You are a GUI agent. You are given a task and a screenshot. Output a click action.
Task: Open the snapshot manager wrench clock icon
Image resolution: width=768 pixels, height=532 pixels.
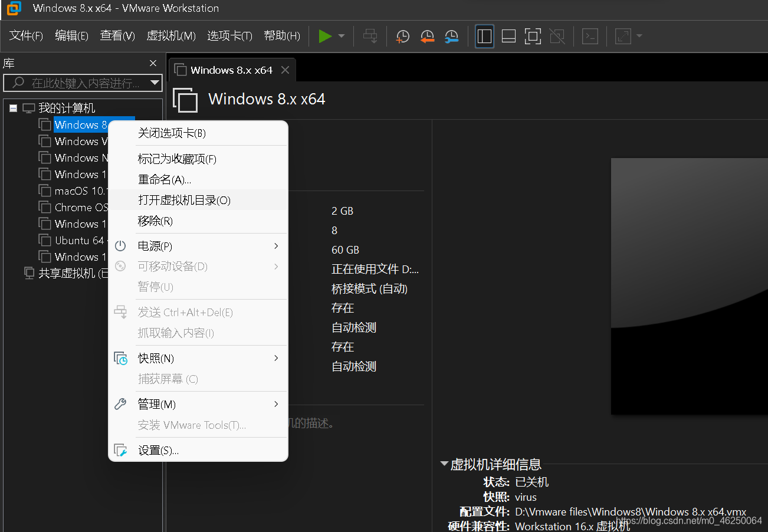451,36
